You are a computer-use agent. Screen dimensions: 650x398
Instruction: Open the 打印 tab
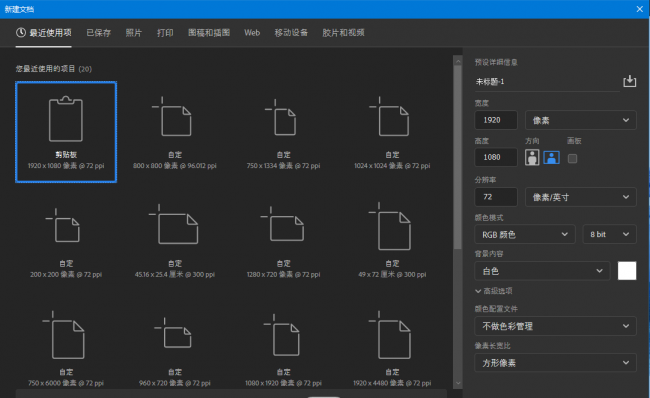[165, 33]
